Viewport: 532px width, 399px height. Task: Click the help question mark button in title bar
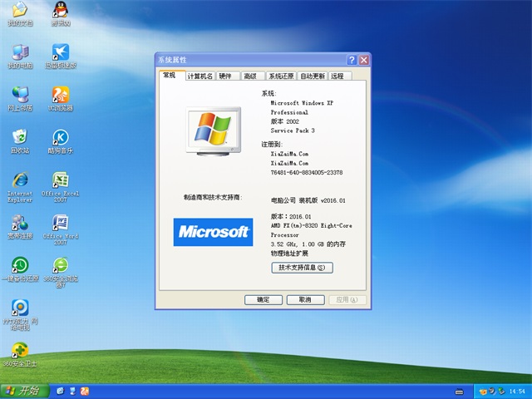click(352, 60)
